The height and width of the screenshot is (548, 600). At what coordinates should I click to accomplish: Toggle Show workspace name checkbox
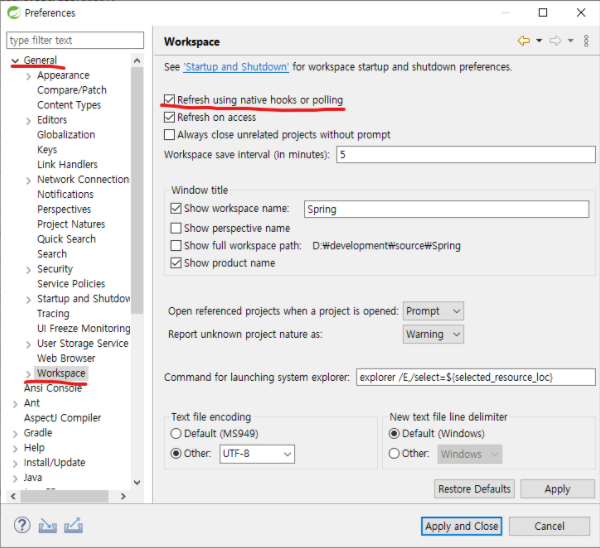pyautogui.click(x=176, y=208)
